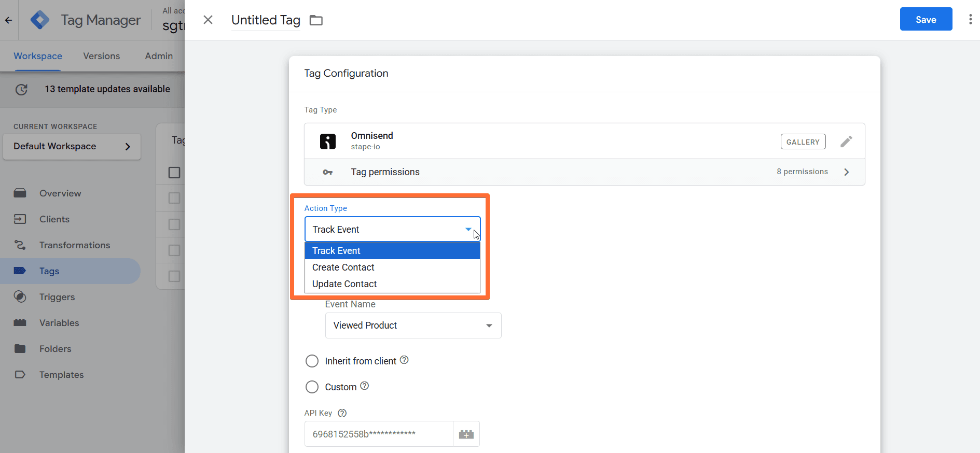This screenshot has height=453, width=980.
Task: Click the Clients sidebar icon
Action: click(20, 219)
